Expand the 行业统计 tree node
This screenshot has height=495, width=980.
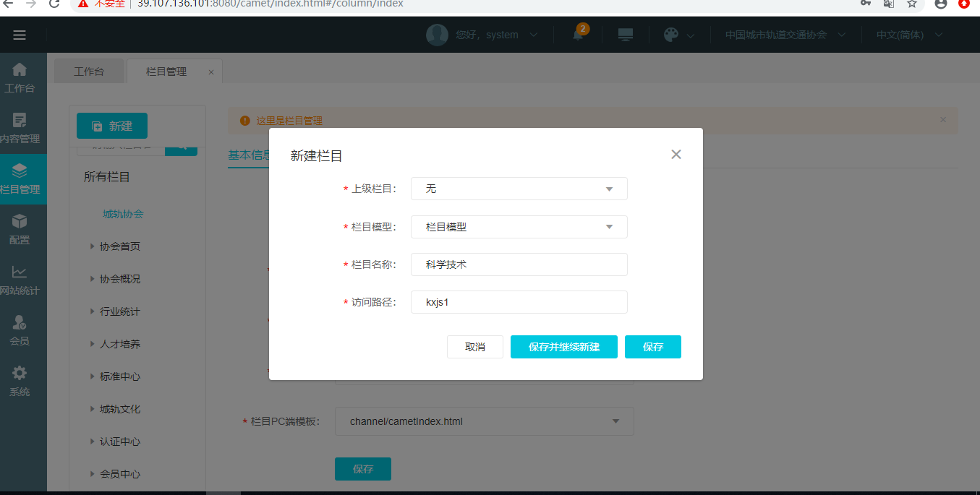coord(93,311)
